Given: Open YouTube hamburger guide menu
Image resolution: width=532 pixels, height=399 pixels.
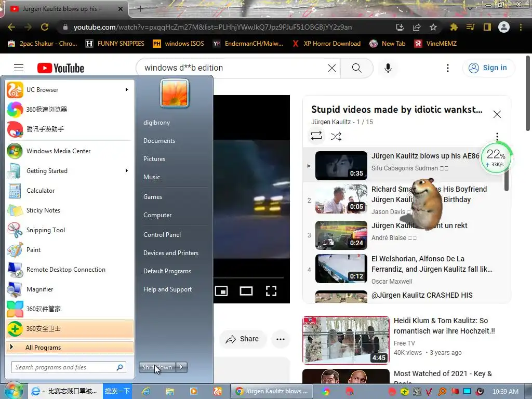Looking at the screenshot, I should [19, 68].
